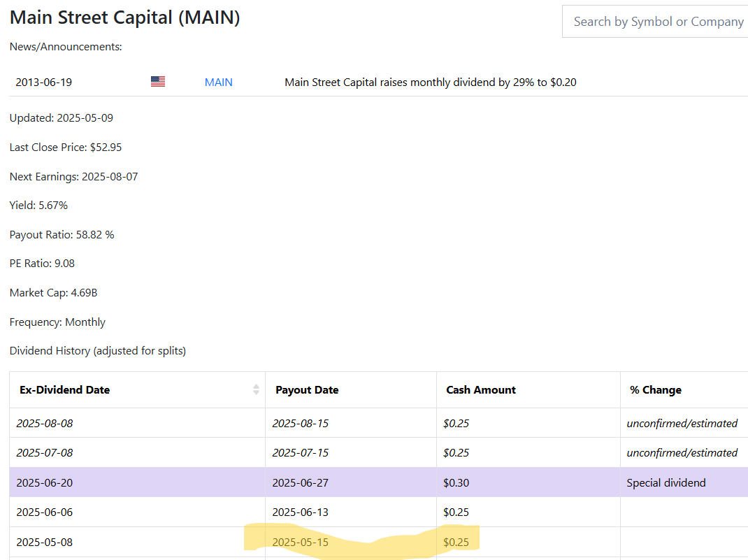Click payout date 2025-05-15 cell
748x560 pixels.
[x=351, y=542]
